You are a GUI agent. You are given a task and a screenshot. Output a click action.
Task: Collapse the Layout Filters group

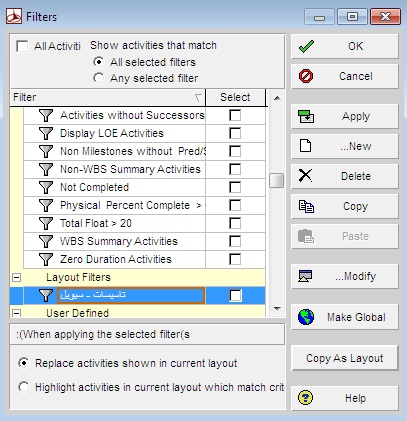[x=16, y=277]
